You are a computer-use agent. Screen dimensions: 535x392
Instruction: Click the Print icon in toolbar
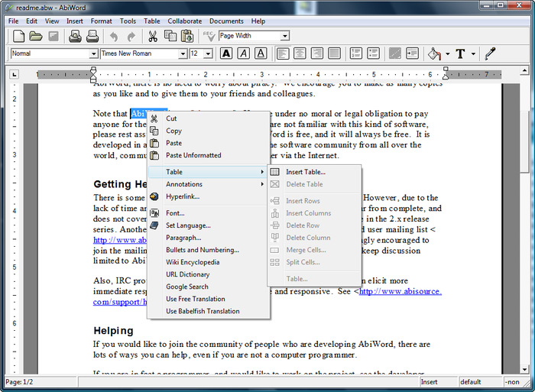point(92,36)
